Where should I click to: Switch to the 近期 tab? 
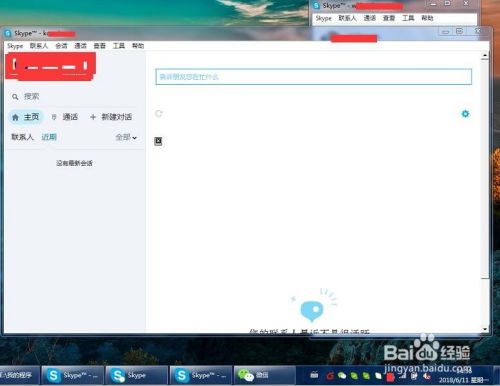(49, 137)
